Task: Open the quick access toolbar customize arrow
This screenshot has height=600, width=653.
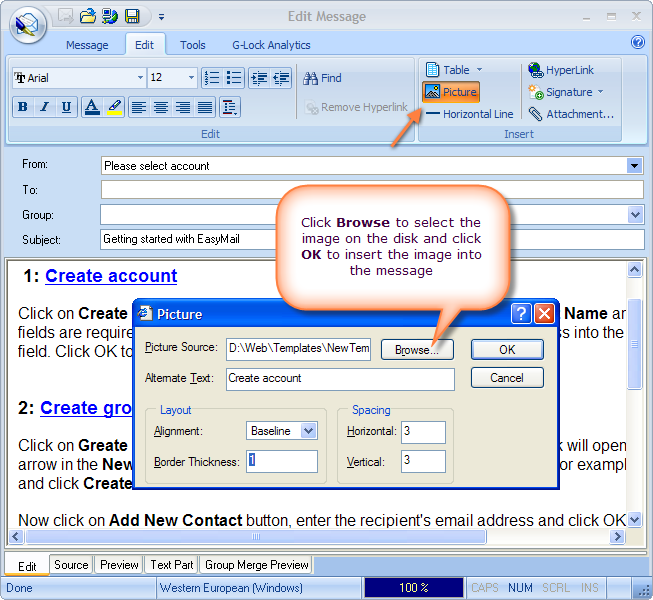Action: [161, 17]
